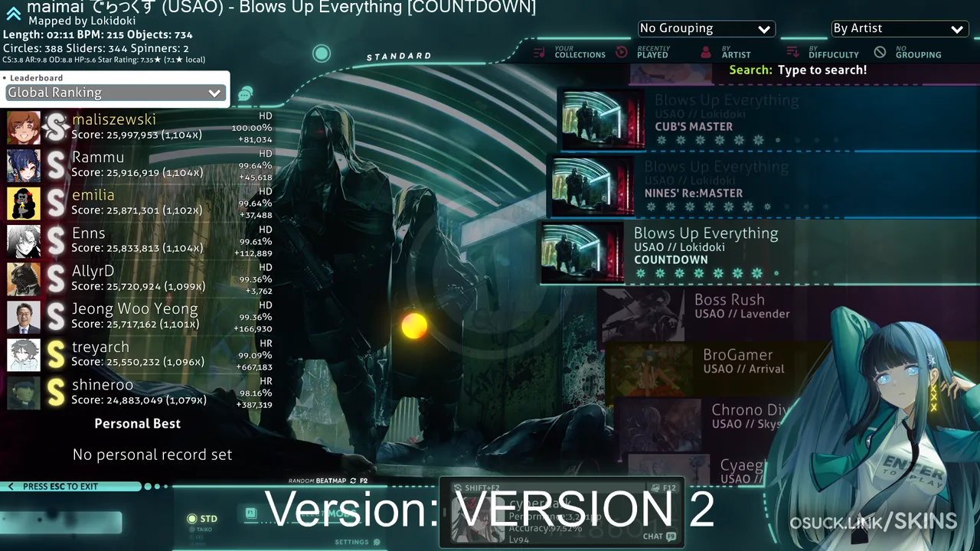
Task: Click the yellow glowing cursor orb
Action: pos(414,326)
